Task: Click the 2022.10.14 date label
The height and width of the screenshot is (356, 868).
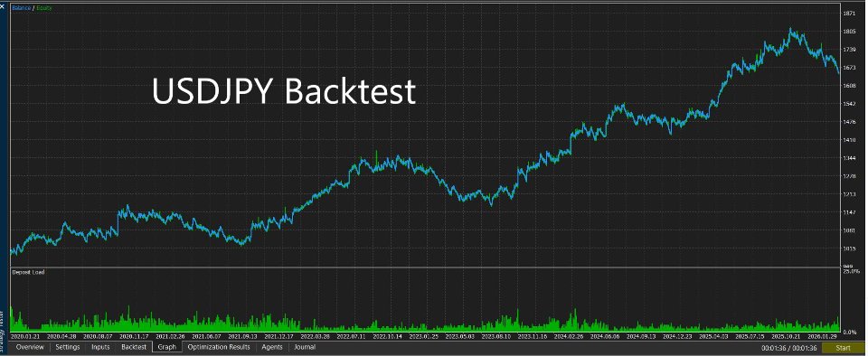Action: coord(388,335)
